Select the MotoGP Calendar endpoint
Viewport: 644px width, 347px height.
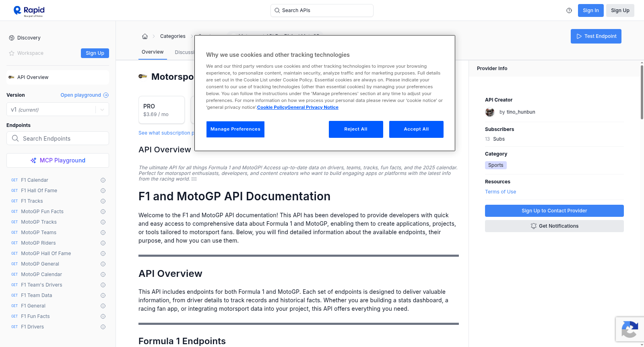point(41,274)
